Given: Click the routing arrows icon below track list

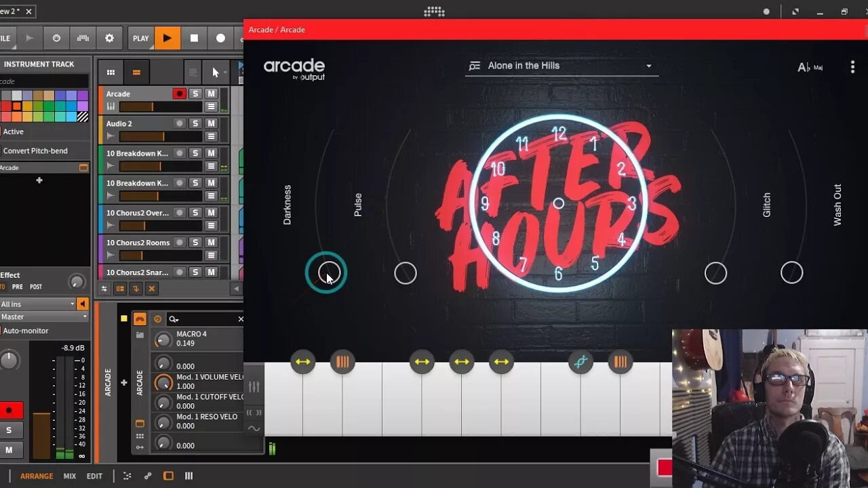Looking at the screenshot, I should [104, 289].
